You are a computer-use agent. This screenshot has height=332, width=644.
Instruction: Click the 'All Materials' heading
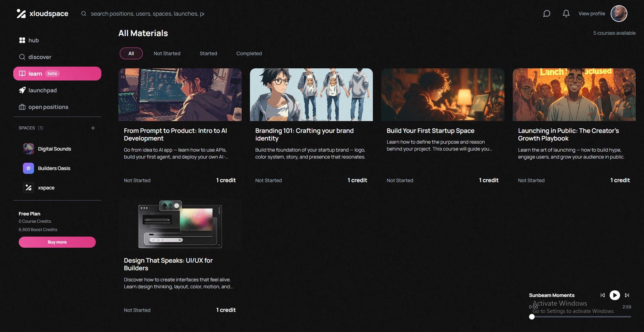143,33
